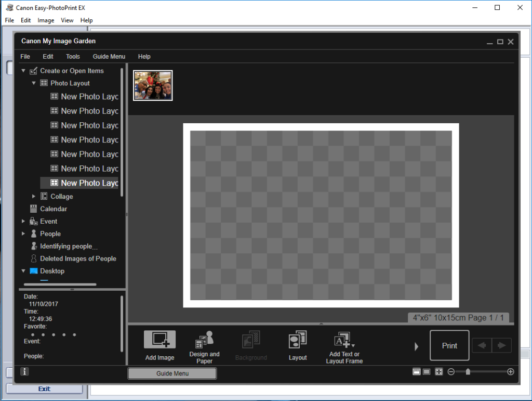Open Help menu in My Image Garden

tap(144, 56)
